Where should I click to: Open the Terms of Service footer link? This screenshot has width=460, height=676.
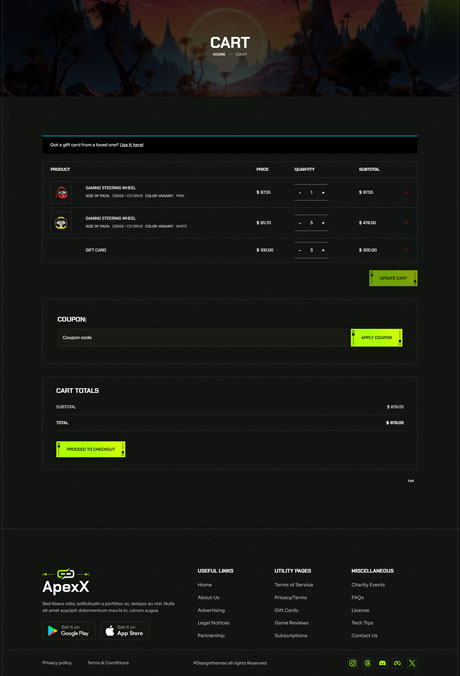[x=294, y=585]
